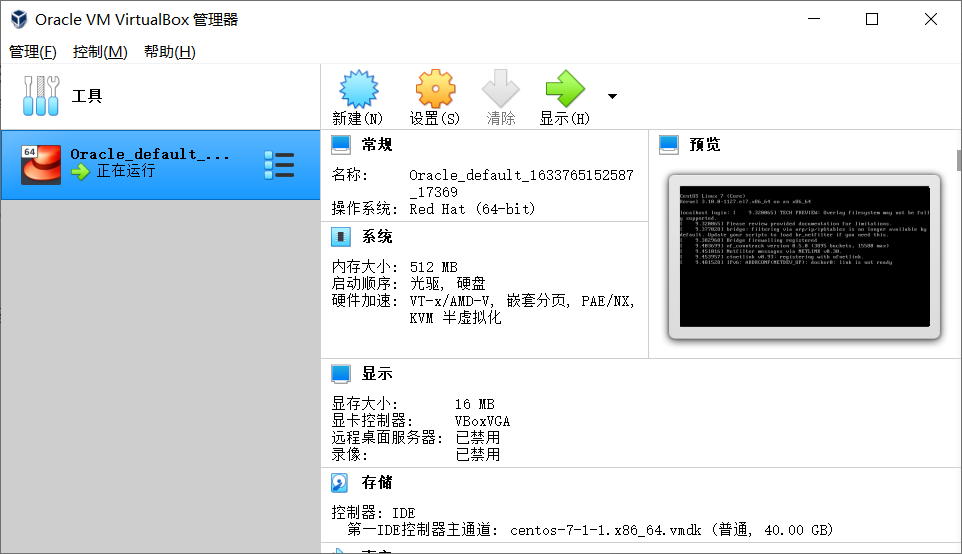Click the 控制器: IDE storage line
Viewport: 962px width, 554px height.
(373, 513)
